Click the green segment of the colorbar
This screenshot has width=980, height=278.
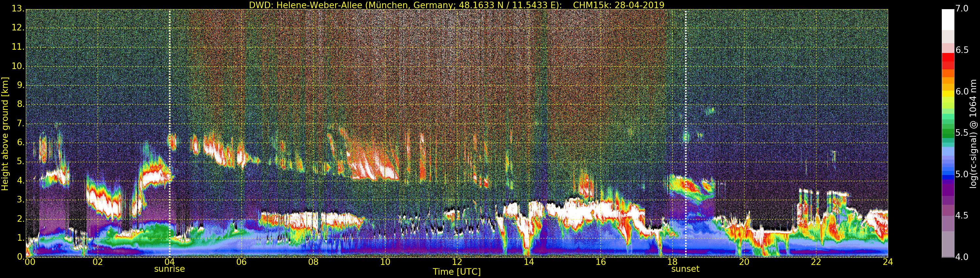pos(948,133)
